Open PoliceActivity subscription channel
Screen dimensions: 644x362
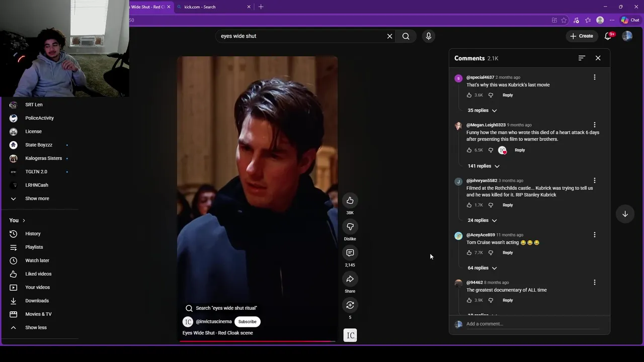point(39,118)
